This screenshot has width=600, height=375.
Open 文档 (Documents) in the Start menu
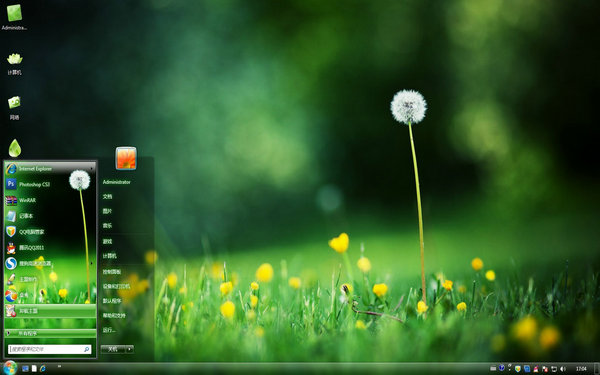tap(108, 196)
